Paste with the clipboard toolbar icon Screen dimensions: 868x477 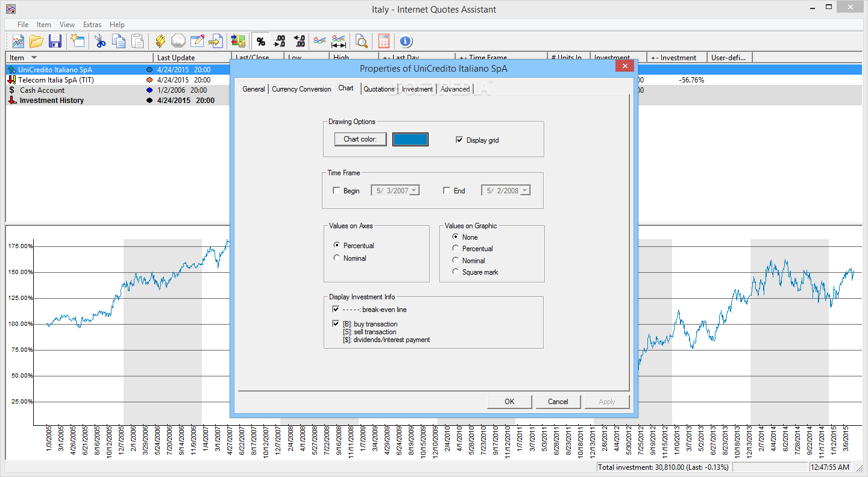point(138,41)
